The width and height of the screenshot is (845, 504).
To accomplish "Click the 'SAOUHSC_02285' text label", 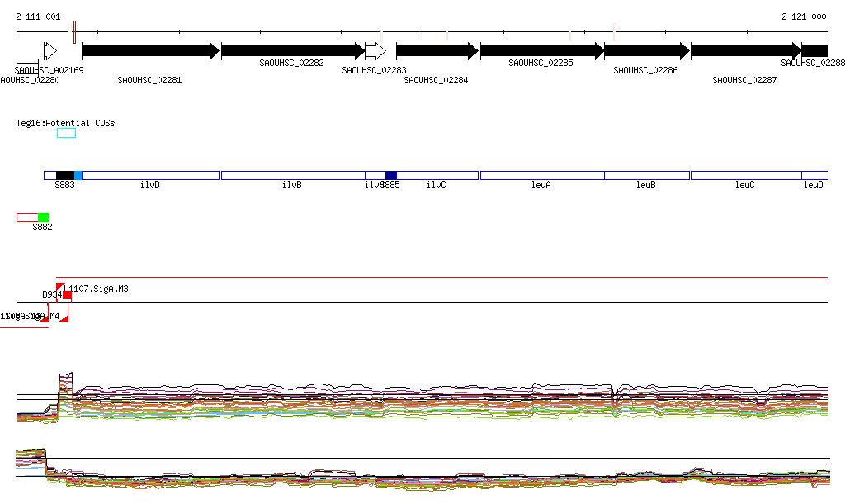I will pos(541,63).
